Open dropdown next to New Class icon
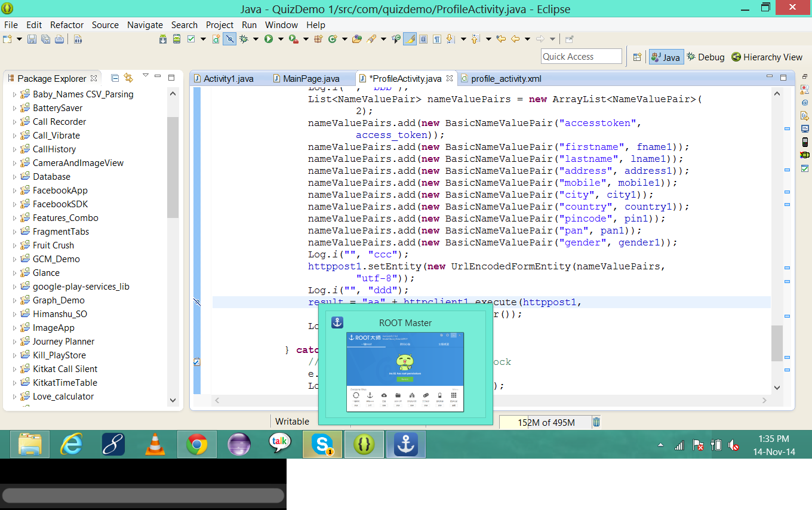Image resolution: width=812 pixels, height=510 pixels. point(345,39)
